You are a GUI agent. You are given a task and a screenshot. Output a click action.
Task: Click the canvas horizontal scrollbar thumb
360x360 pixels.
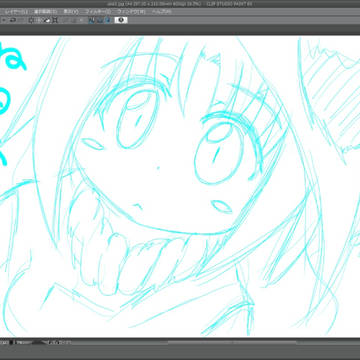tap(232, 342)
